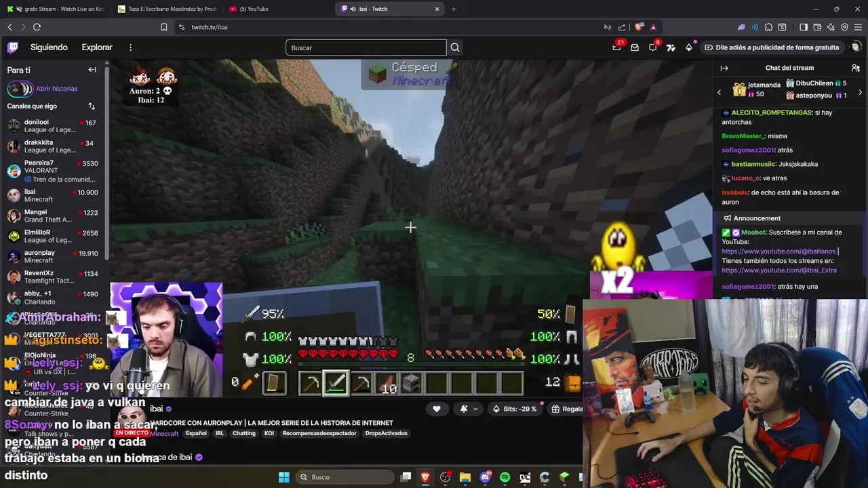The height and width of the screenshot is (488, 868).
Task: Open the Windows Start button
Action: 283,477
